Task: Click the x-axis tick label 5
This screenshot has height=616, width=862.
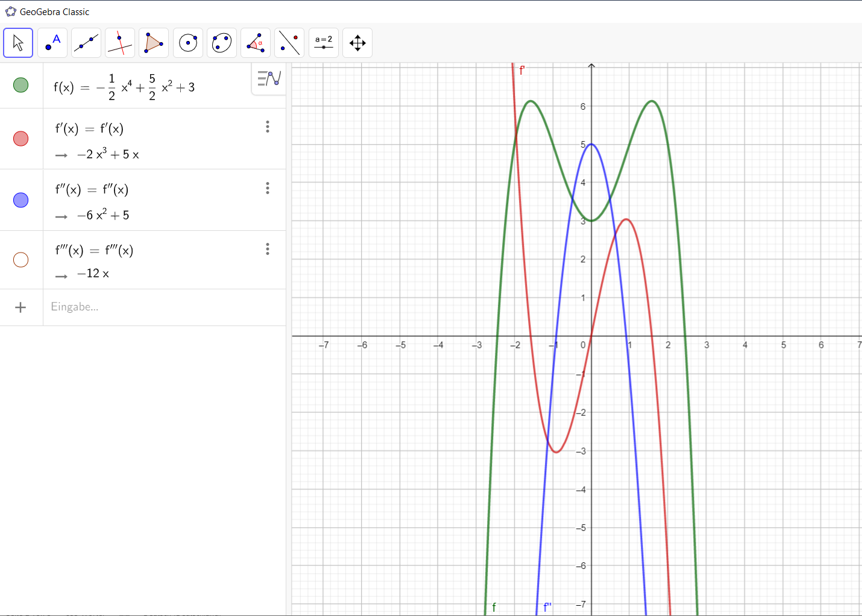Action: pyautogui.click(x=784, y=345)
